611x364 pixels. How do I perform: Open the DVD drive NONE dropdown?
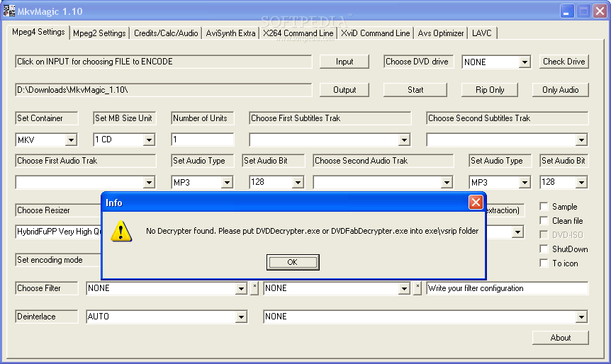point(525,62)
